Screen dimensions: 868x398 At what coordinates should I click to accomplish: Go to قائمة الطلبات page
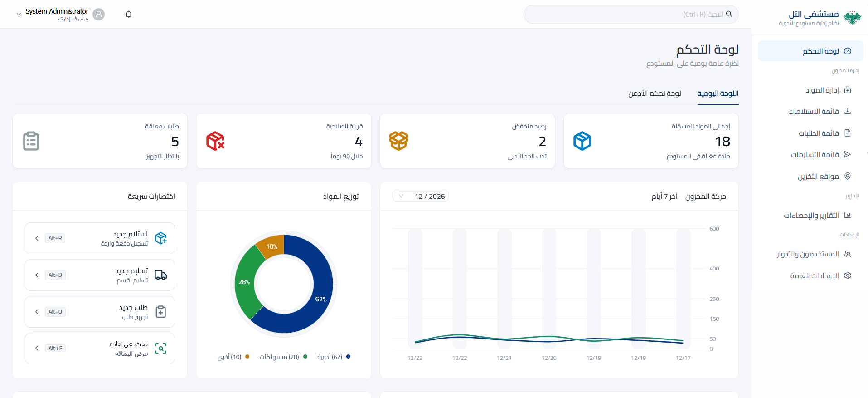(x=810, y=133)
